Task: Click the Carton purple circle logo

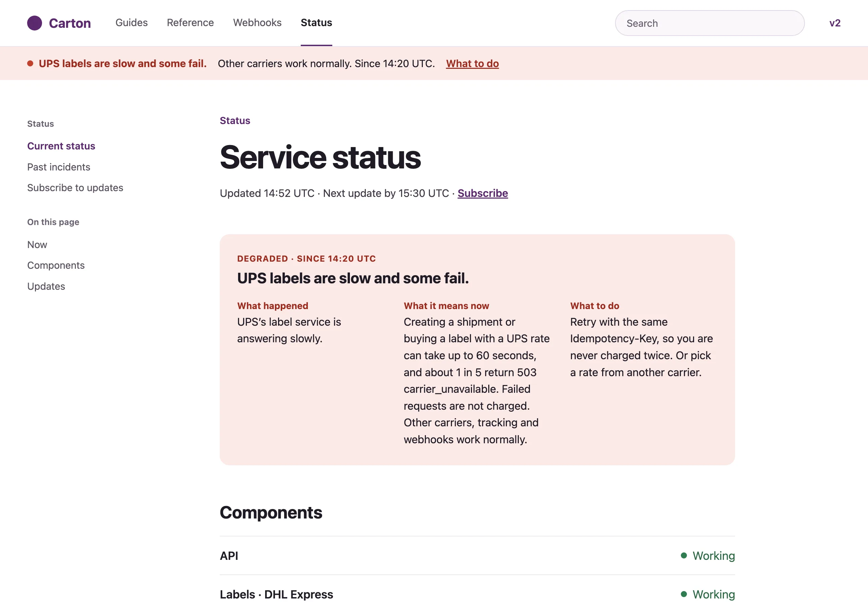Action: pyautogui.click(x=34, y=23)
